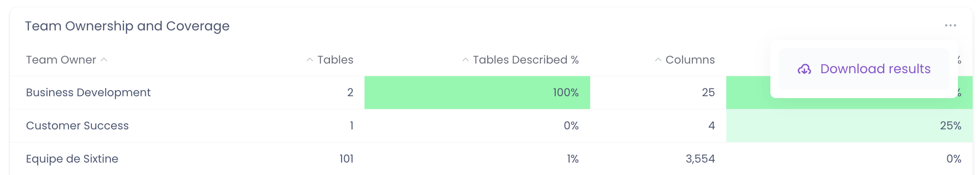Toggle the Team Owner sort arrow
Image resolution: width=980 pixels, height=175 pixels.
pyautogui.click(x=104, y=59)
